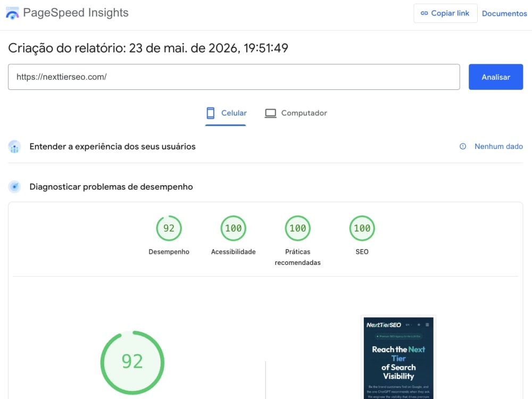The height and width of the screenshot is (399, 532).
Task: Focus the URL field containing nexttierseo.com
Action: [234, 77]
